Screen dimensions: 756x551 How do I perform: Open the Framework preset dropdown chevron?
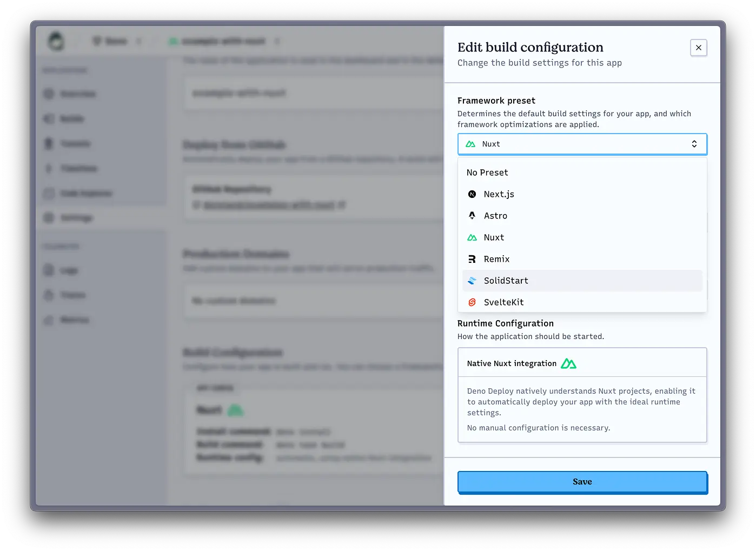(694, 144)
